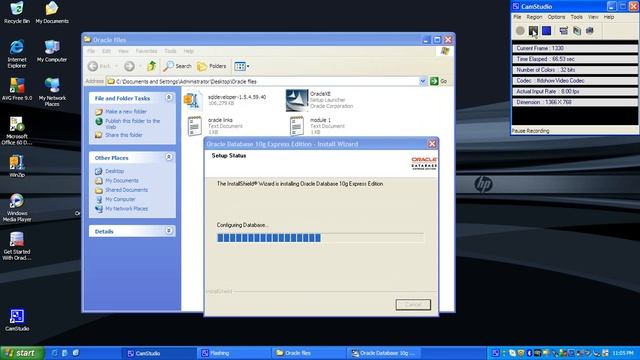Click the system tray clock
The image size is (640, 360).
(x=623, y=353)
